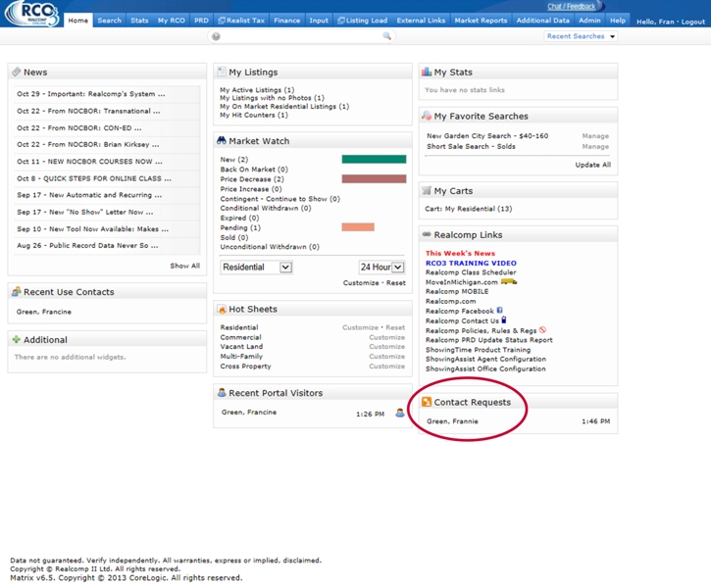Open Realcomp Class Scheduler link
This screenshot has height=588, width=711.
471,272
